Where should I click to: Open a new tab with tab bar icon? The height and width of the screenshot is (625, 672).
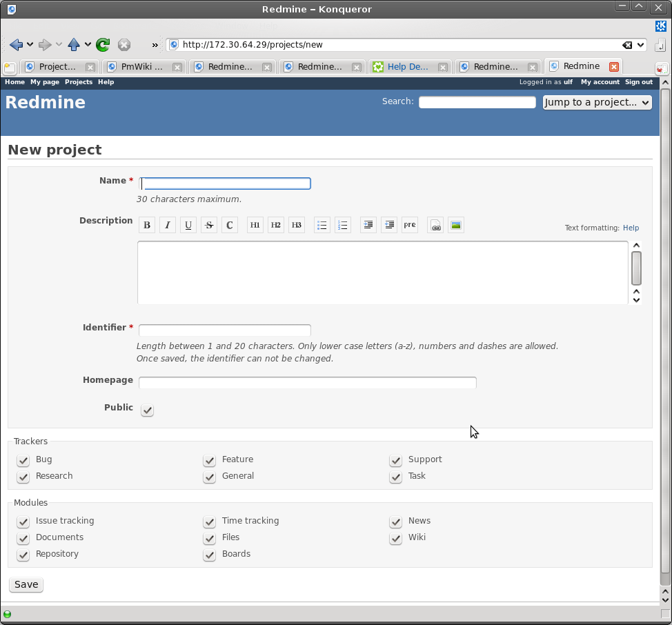tap(10, 68)
